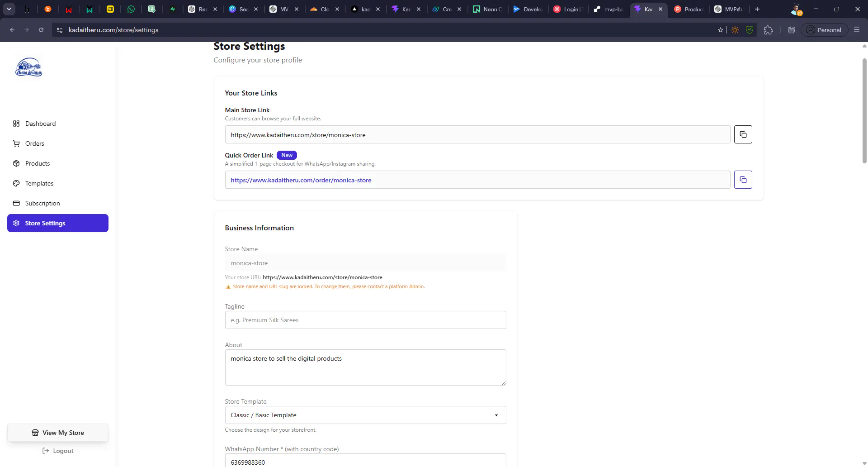Close the active Kac tab

click(x=660, y=9)
